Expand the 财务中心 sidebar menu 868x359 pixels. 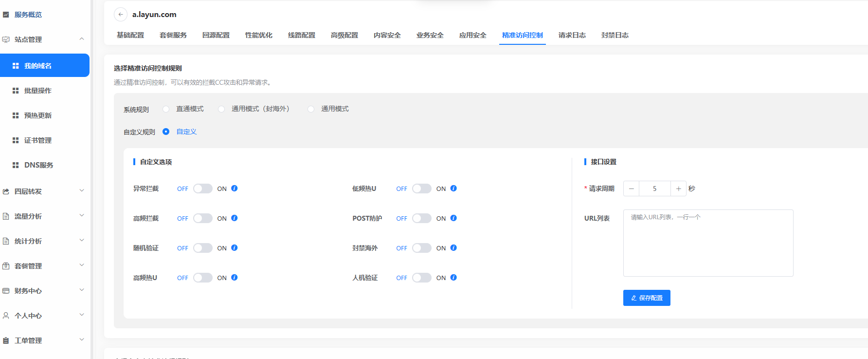click(x=44, y=291)
